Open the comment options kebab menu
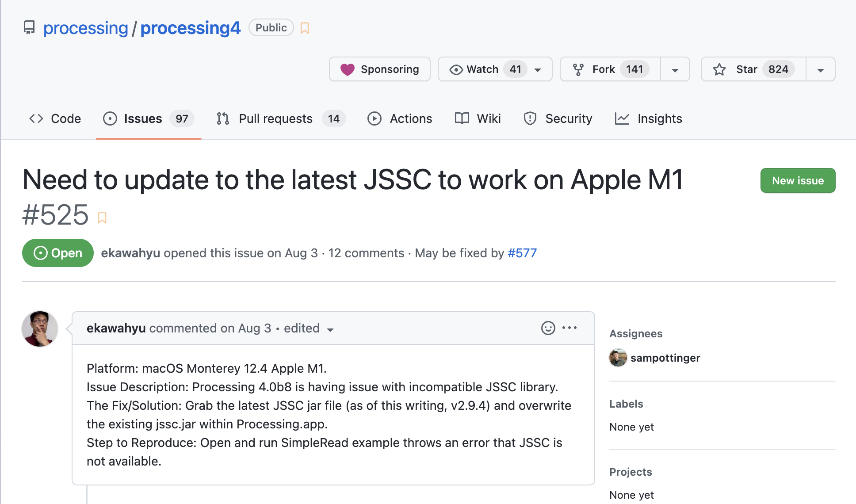The width and height of the screenshot is (856, 504). tap(570, 328)
